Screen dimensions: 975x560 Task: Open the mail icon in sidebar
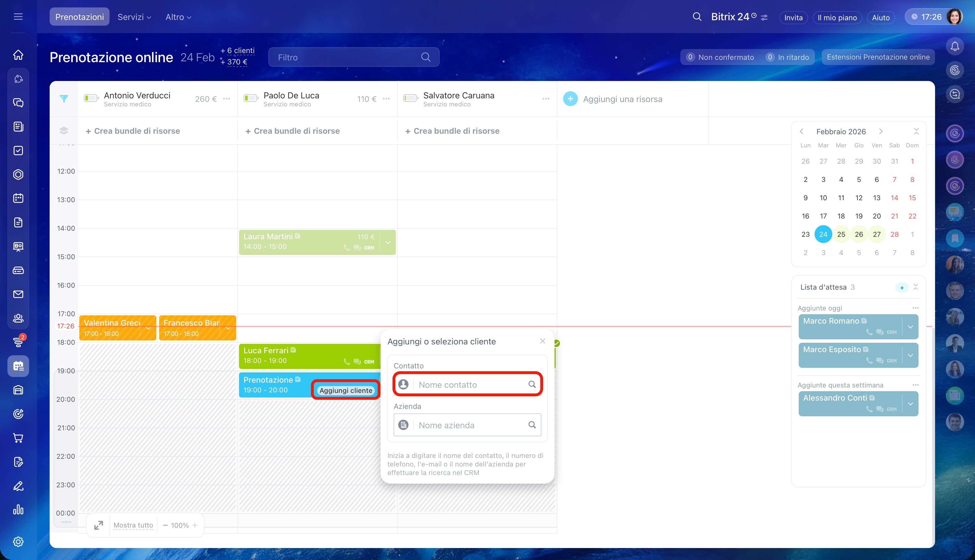(18, 294)
